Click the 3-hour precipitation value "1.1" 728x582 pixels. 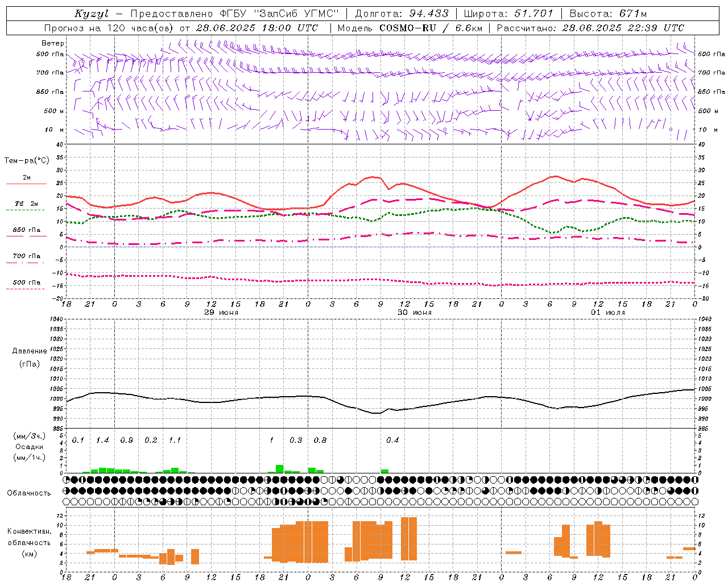[175, 440]
